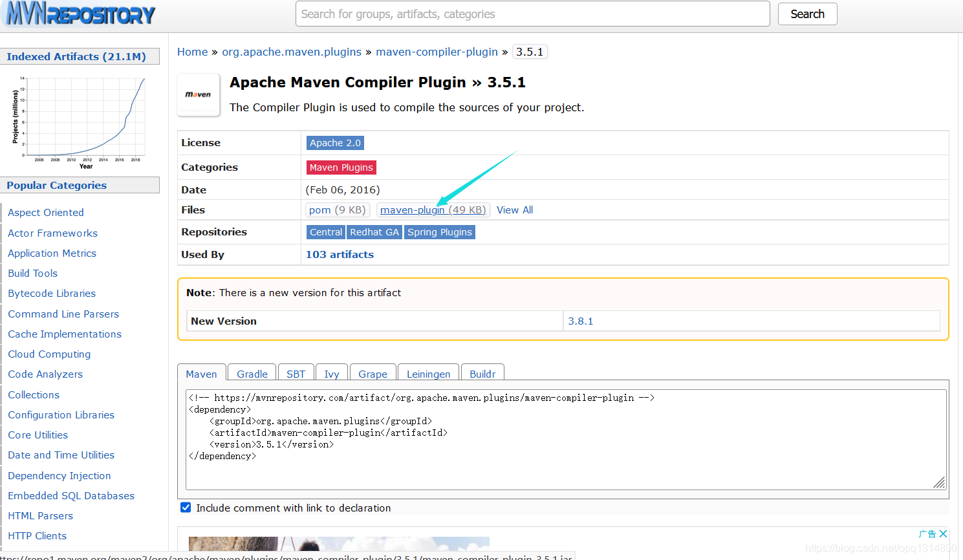Open the Popular Categories heading link
The width and height of the screenshot is (963, 560).
coord(56,185)
